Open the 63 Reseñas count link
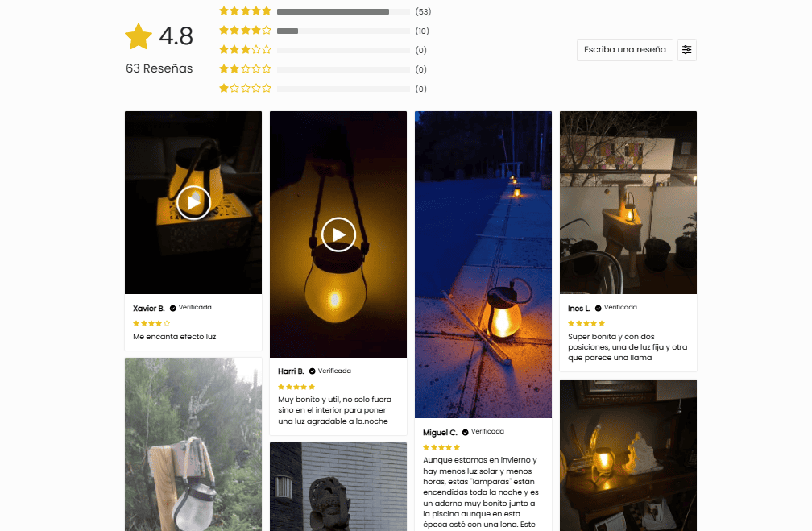Screen dimensions: 812x531 pos(159,68)
